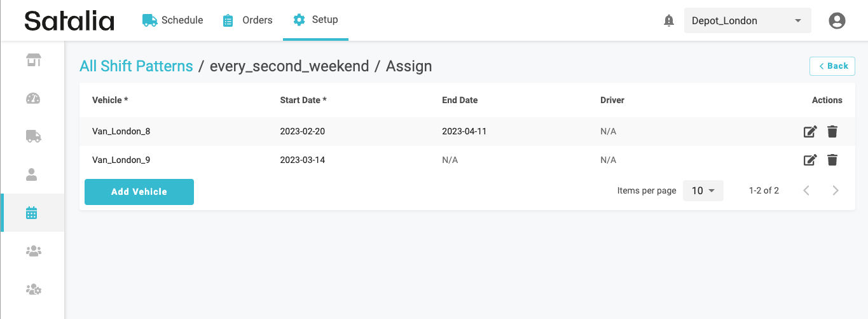Open the user account profile icon
The image size is (868, 319).
[x=837, y=21]
